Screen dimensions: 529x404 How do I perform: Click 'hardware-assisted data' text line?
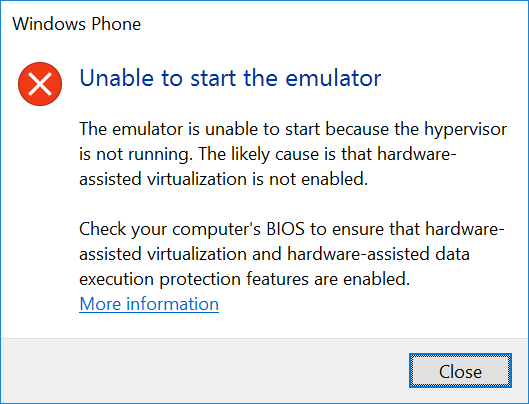click(x=274, y=254)
